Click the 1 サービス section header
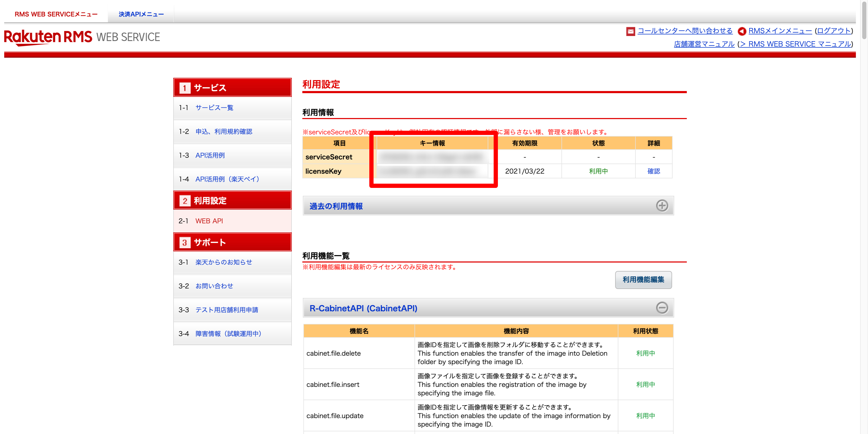Viewport: 868px width, 434px height. pyautogui.click(x=232, y=88)
